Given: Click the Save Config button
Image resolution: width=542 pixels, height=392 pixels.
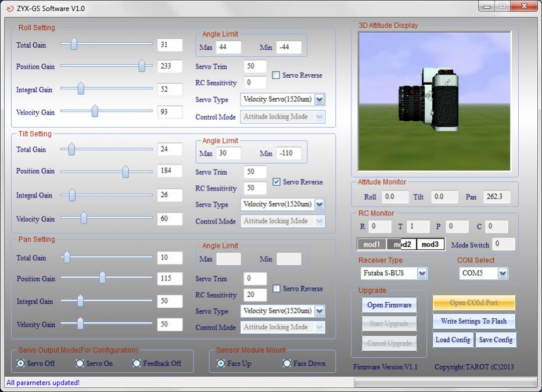Looking at the screenshot, I should pyautogui.click(x=495, y=340).
